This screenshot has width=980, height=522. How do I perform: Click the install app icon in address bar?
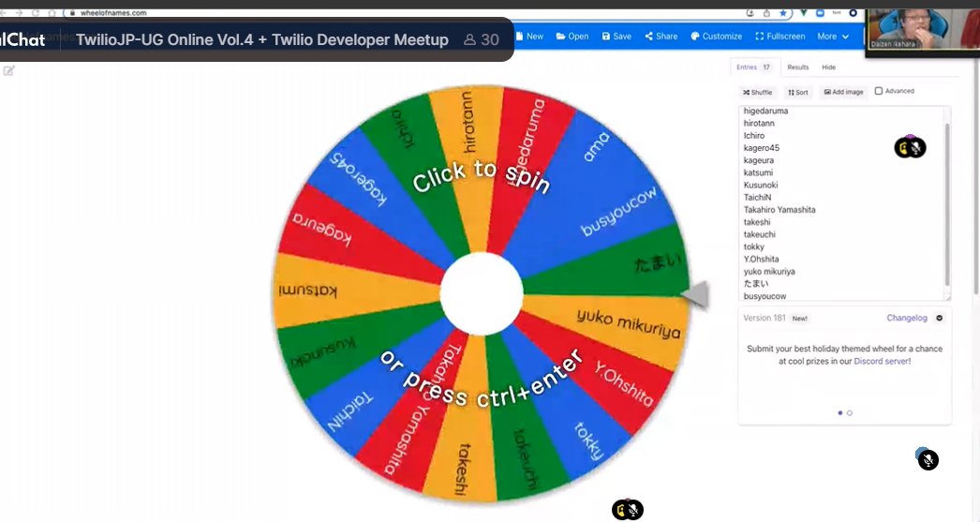(x=750, y=13)
